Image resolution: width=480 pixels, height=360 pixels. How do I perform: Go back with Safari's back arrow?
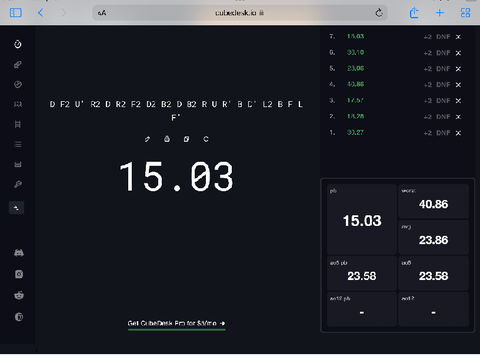[x=40, y=13]
